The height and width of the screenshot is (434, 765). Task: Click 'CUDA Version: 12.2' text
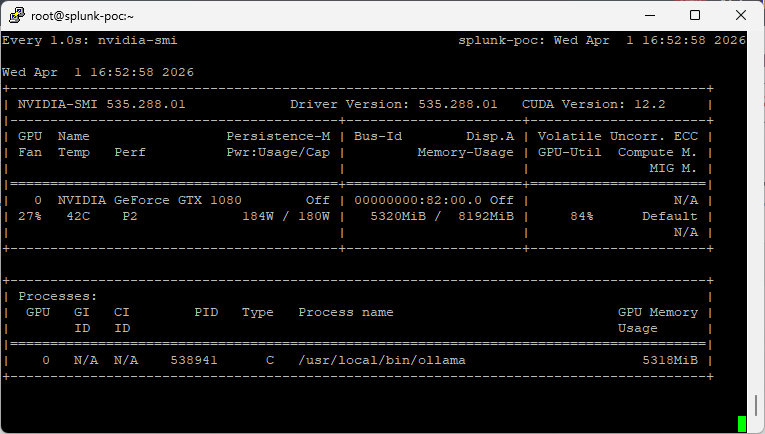pyautogui.click(x=594, y=104)
